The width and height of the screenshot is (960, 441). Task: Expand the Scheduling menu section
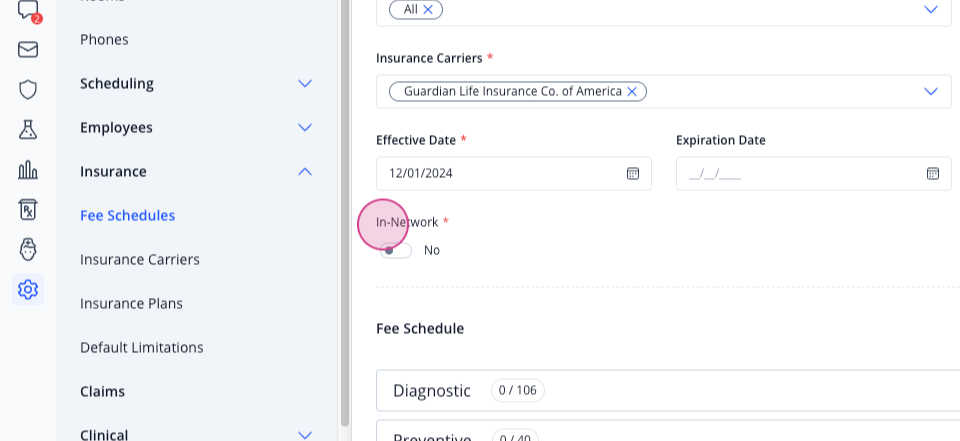(x=305, y=83)
